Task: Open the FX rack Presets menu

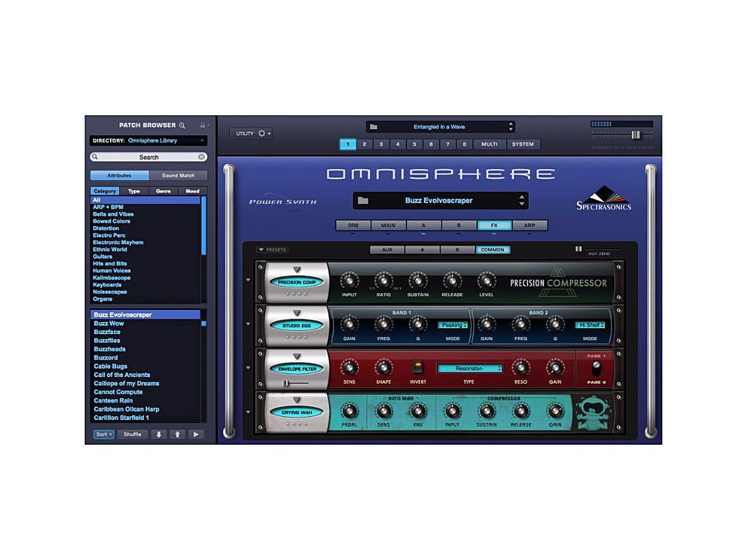Action: coord(272,249)
